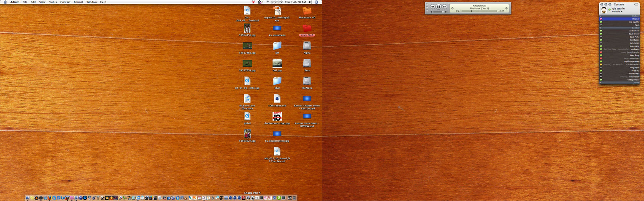Image resolution: width=644 pixels, height=201 pixels.
Task: Click remaining time -3:37 in iTunes
Action: coord(501,11)
